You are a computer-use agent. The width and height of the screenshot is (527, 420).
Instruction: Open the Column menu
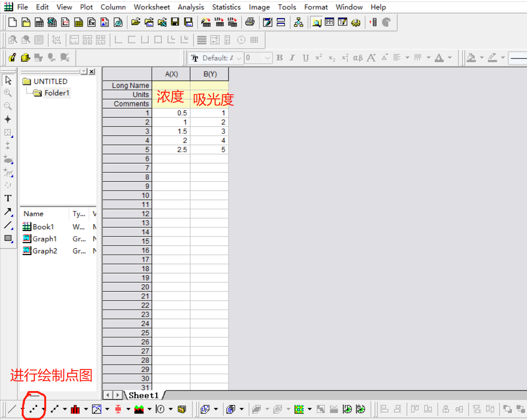(113, 7)
